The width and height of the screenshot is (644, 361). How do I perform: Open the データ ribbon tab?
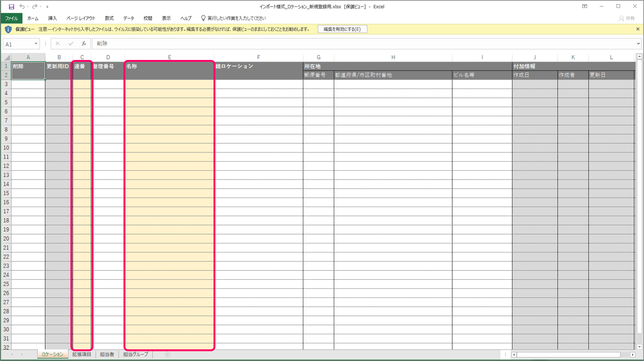[129, 18]
